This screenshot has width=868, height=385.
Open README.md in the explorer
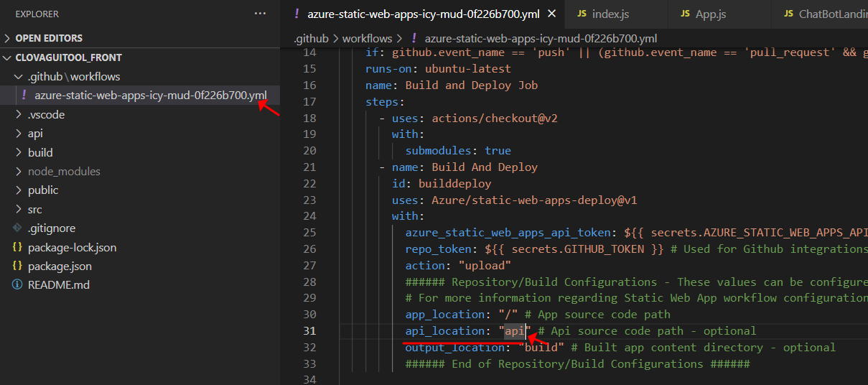coord(58,285)
